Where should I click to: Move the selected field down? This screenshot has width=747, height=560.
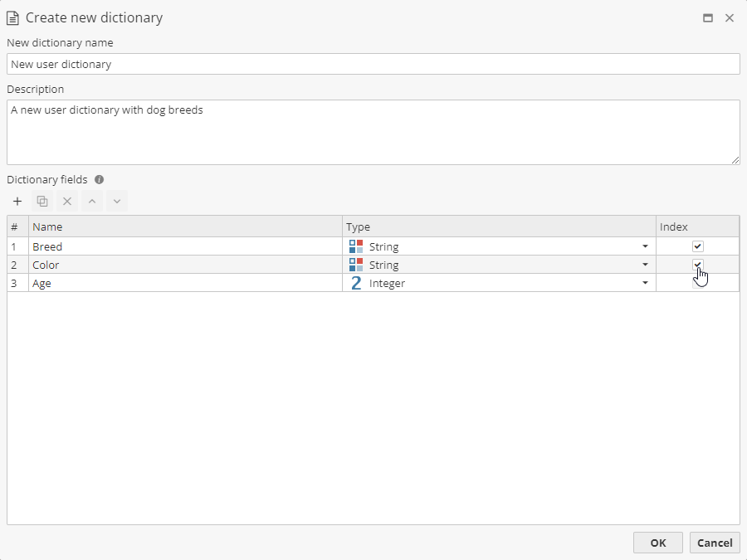(116, 201)
